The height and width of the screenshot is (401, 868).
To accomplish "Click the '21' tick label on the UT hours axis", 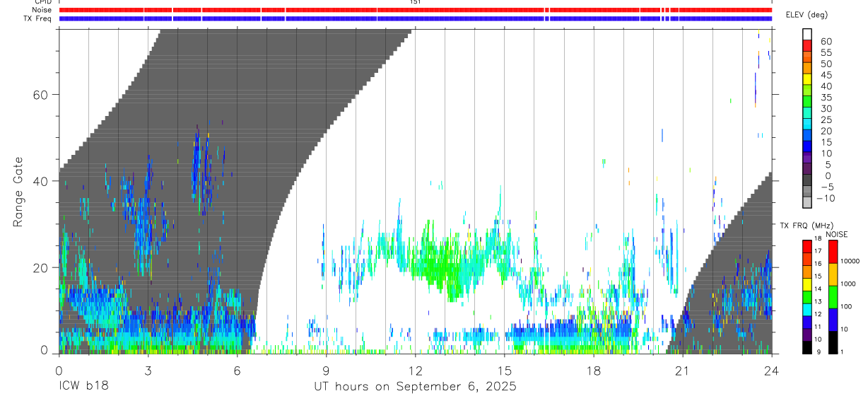I will tap(682, 369).
